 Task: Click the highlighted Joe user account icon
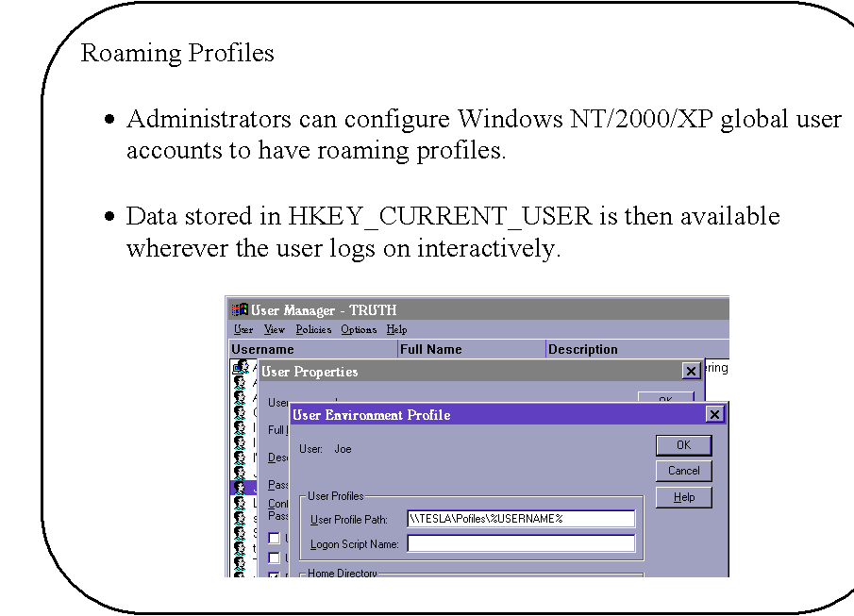point(238,486)
